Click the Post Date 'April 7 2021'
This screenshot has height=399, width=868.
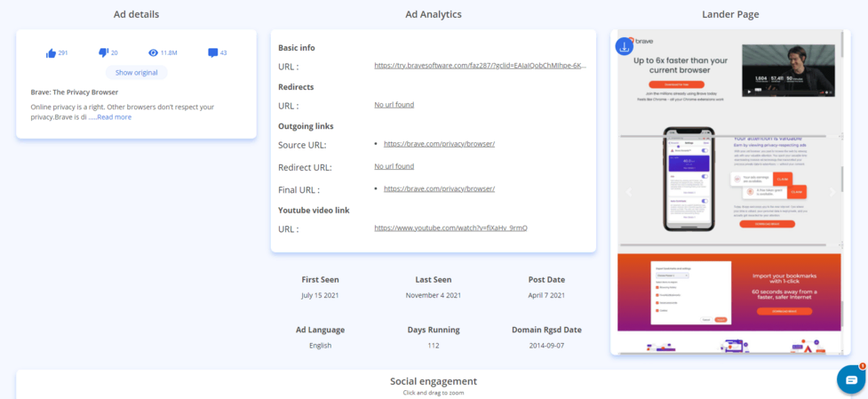[546, 296]
